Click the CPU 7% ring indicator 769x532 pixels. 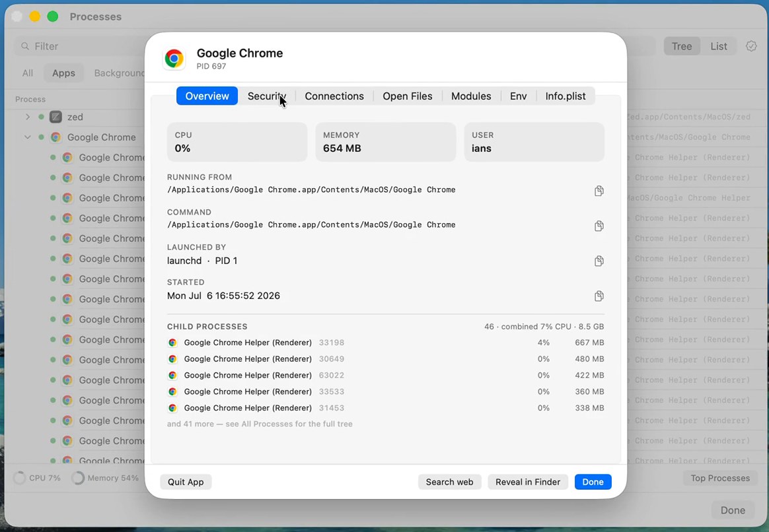tap(20, 478)
